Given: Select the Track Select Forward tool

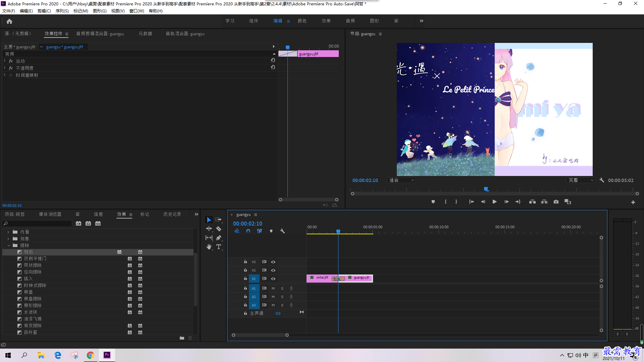Looking at the screenshot, I should tap(219, 220).
